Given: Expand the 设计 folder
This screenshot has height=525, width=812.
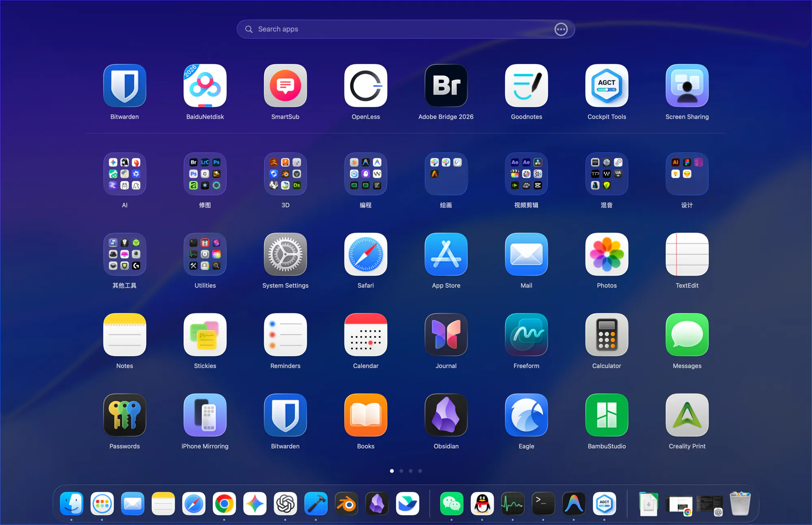Looking at the screenshot, I should pyautogui.click(x=687, y=174).
